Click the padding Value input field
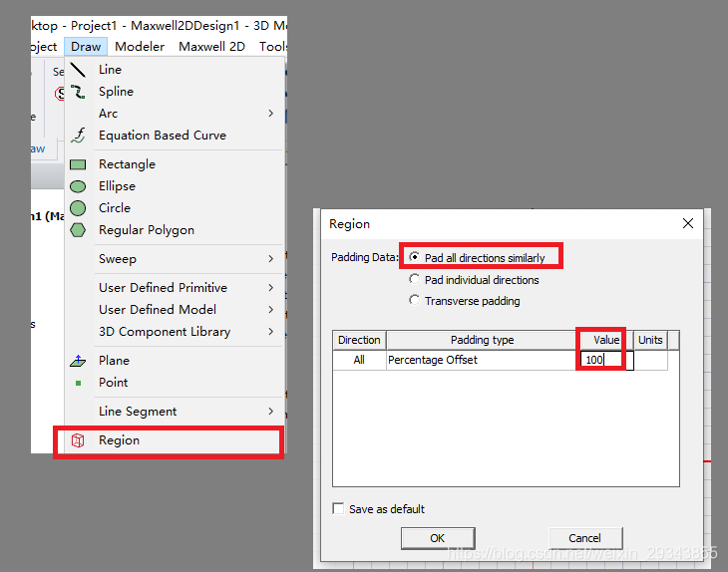728x572 pixels. [x=603, y=360]
